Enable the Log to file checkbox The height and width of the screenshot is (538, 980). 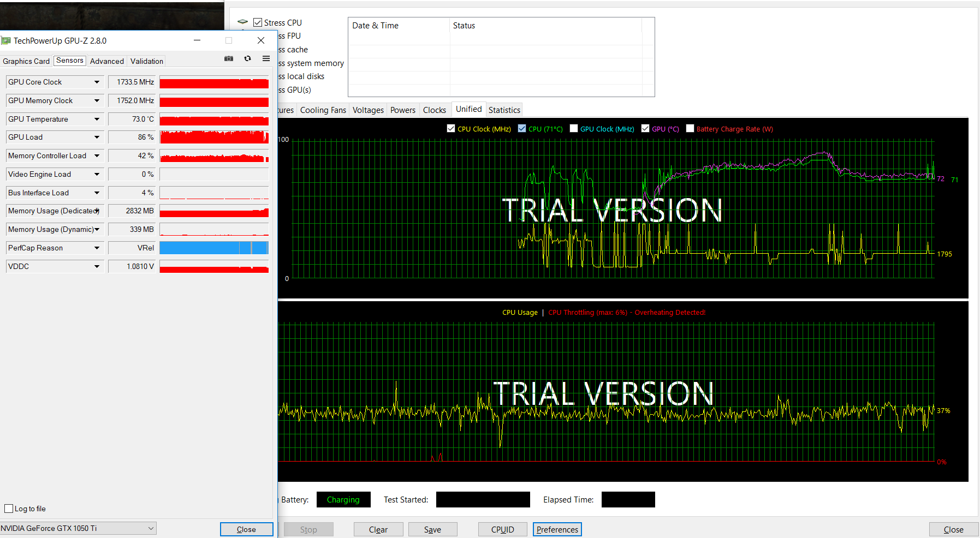click(9, 509)
